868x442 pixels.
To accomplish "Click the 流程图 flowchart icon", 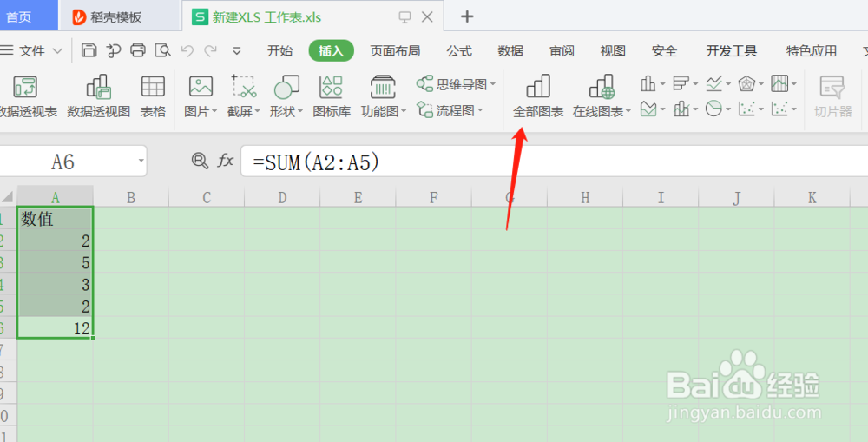I will tap(425, 109).
